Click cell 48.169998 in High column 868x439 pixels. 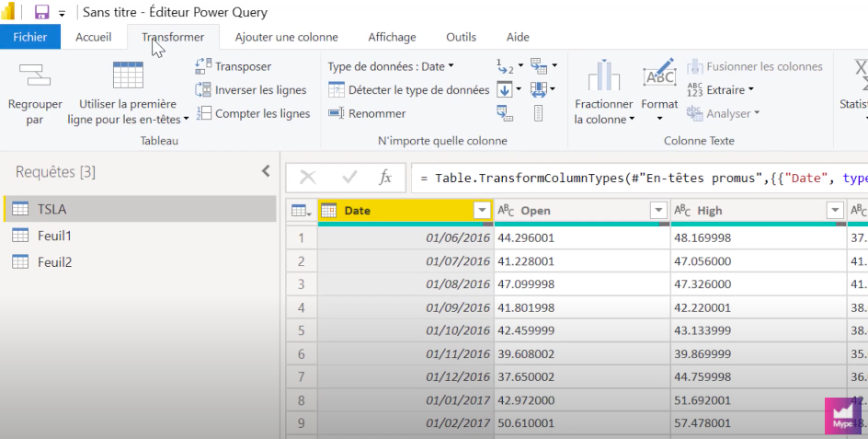759,237
